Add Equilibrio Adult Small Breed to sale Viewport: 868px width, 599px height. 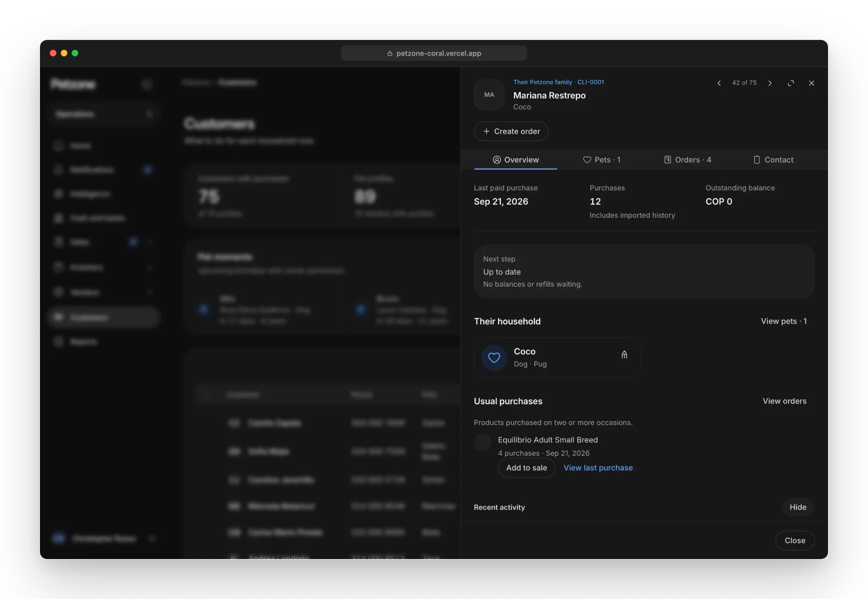tap(526, 468)
